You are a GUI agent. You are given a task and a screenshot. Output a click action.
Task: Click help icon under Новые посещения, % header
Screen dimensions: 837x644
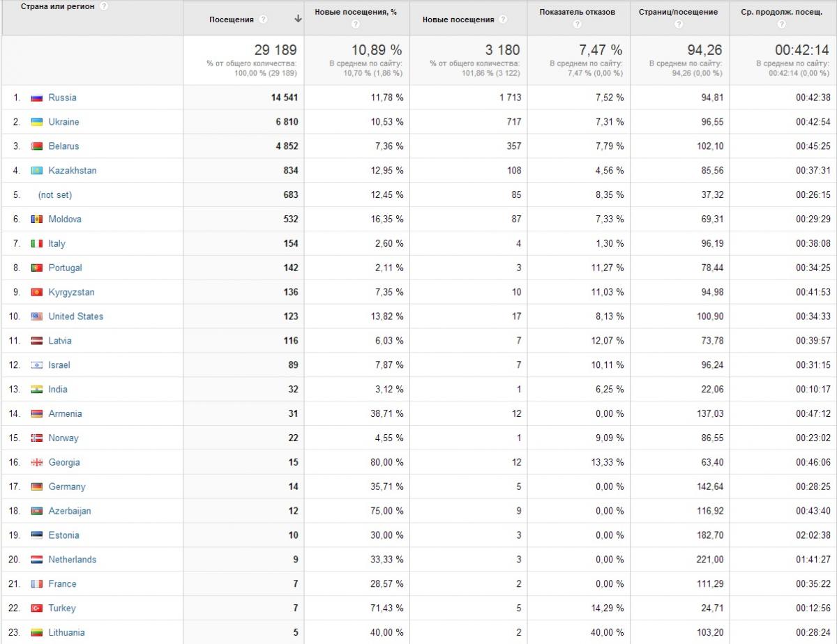point(356,24)
